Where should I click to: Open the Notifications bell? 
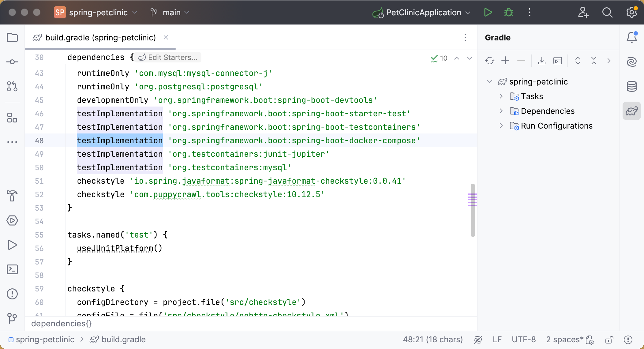coord(631,37)
